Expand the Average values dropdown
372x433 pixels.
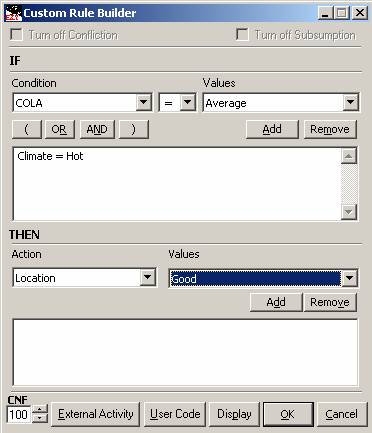click(x=350, y=102)
